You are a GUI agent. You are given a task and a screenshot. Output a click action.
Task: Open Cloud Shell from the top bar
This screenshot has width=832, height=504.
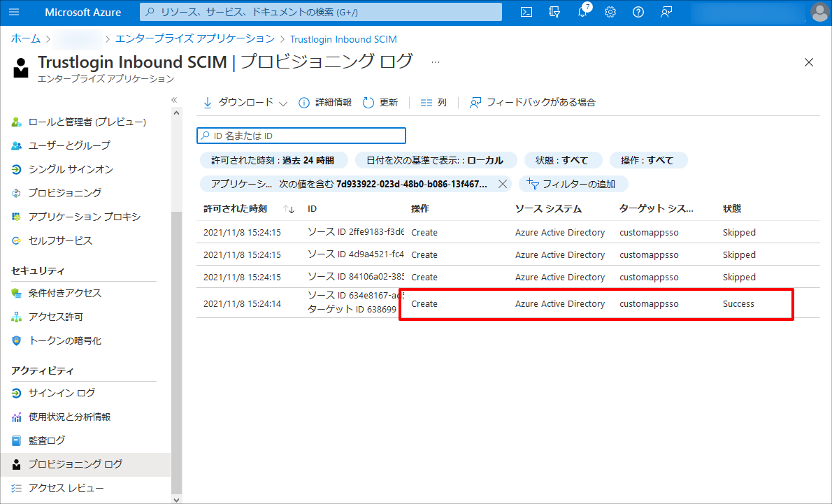point(526,12)
